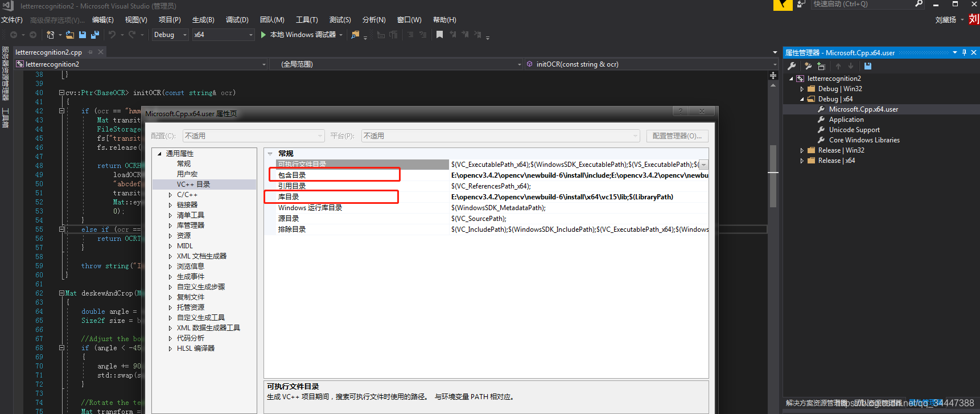Open the 生成(B) Build menu

pyautogui.click(x=203, y=20)
